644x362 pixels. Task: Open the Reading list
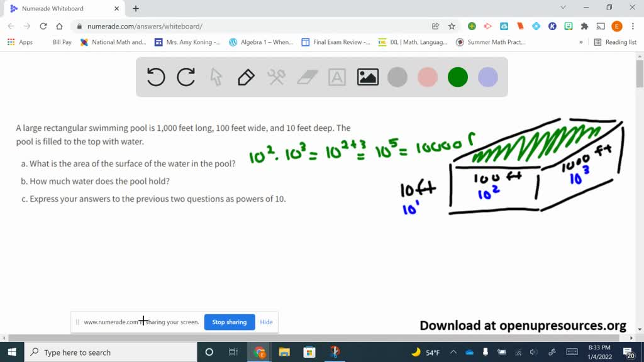615,42
